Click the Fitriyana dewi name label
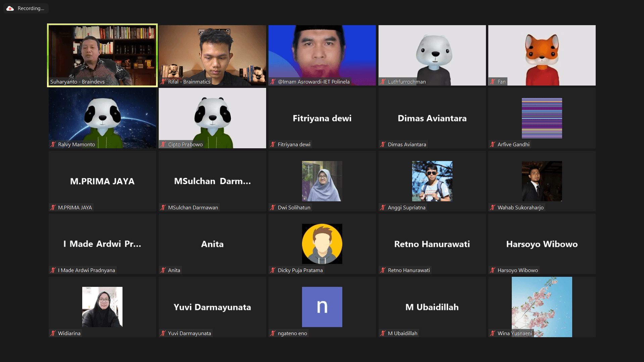Viewport: 644px width, 362px height. tap(294, 144)
